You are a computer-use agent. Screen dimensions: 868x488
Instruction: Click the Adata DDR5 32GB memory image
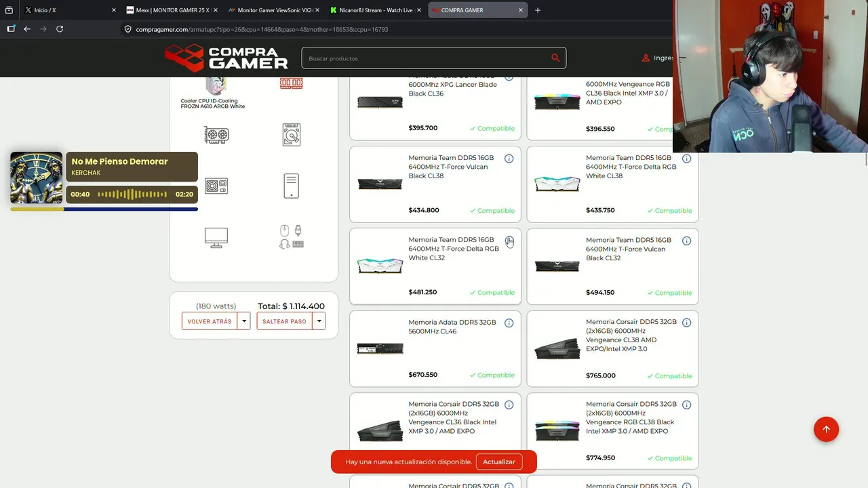[x=380, y=348]
